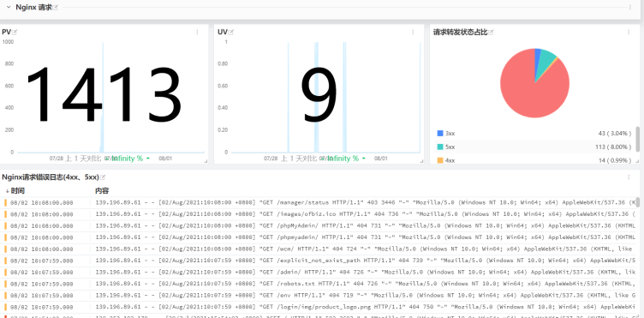
Task: Select the /manager/status 403 log row
Action: pyautogui.click(x=320, y=202)
